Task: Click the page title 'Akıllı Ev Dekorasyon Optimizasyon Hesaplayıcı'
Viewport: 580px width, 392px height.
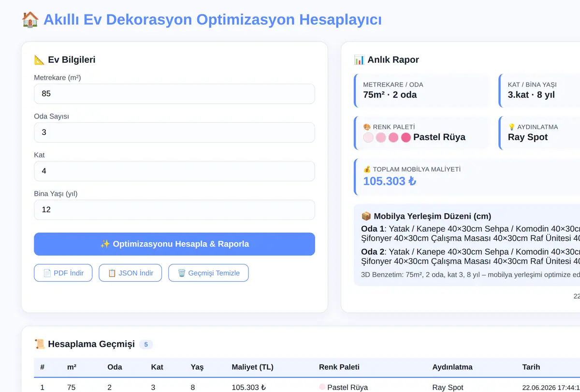Action: click(x=213, y=20)
